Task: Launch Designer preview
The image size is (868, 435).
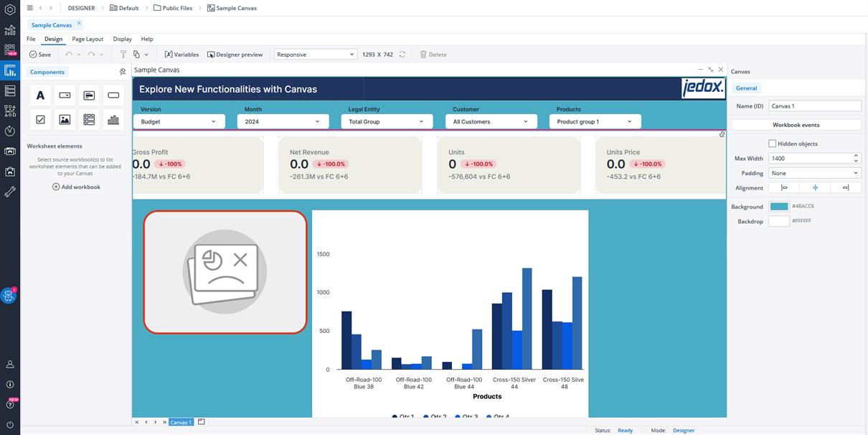Action: click(x=235, y=55)
